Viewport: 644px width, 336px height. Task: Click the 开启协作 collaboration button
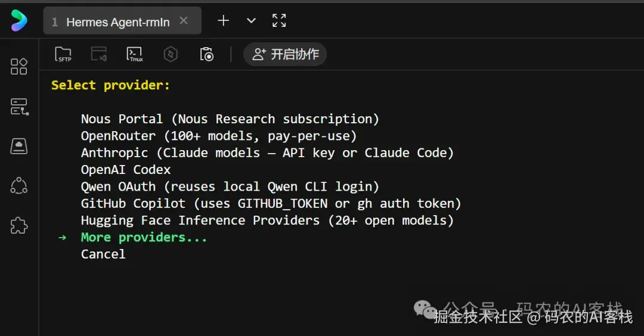(285, 55)
